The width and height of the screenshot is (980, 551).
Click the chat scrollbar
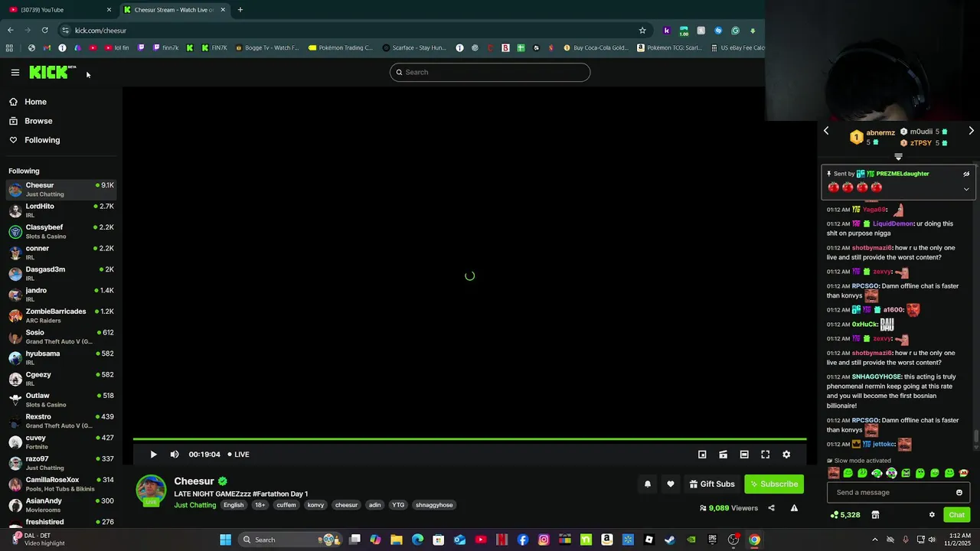975,437
